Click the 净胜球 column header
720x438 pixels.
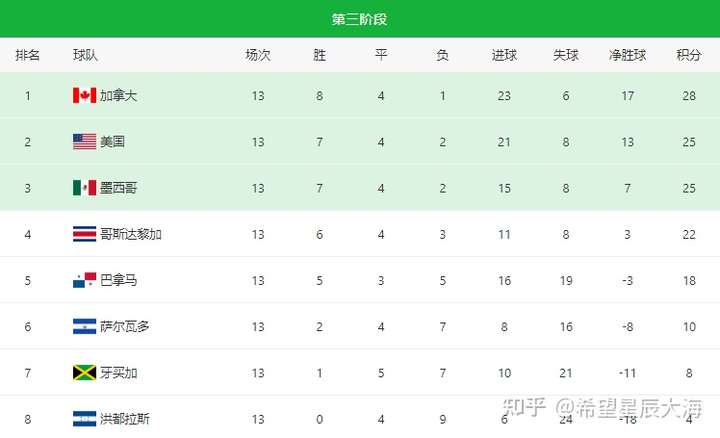click(x=627, y=55)
